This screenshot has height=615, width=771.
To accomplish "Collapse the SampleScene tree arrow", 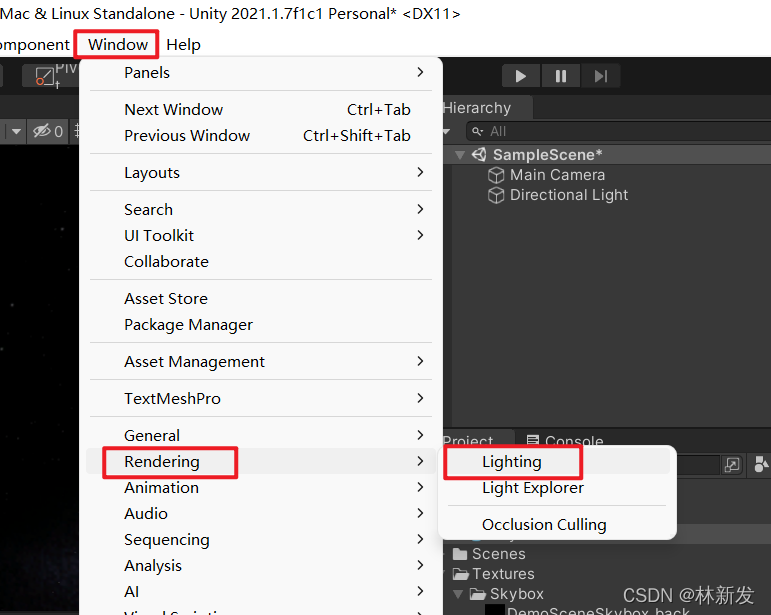I will [x=460, y=155].
